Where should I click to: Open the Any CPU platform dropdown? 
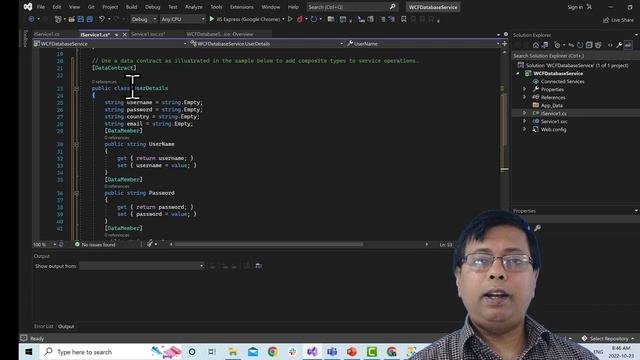point(182,19)
